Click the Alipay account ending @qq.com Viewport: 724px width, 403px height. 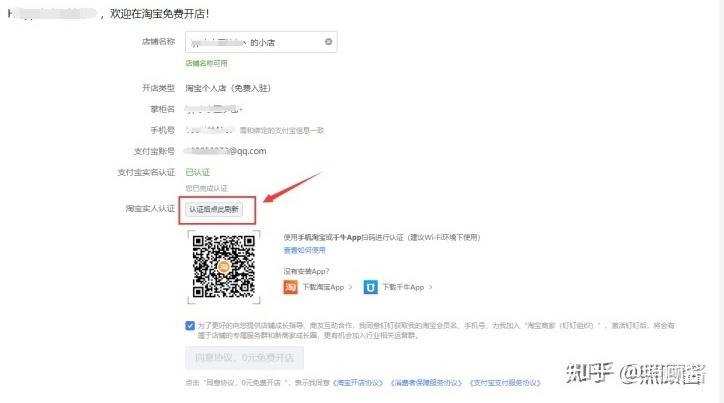tap(225, 151)
